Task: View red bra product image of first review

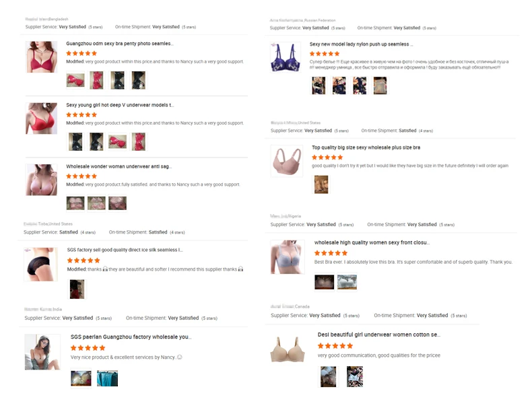Action: pyautogui.click(x=41, y=57)
